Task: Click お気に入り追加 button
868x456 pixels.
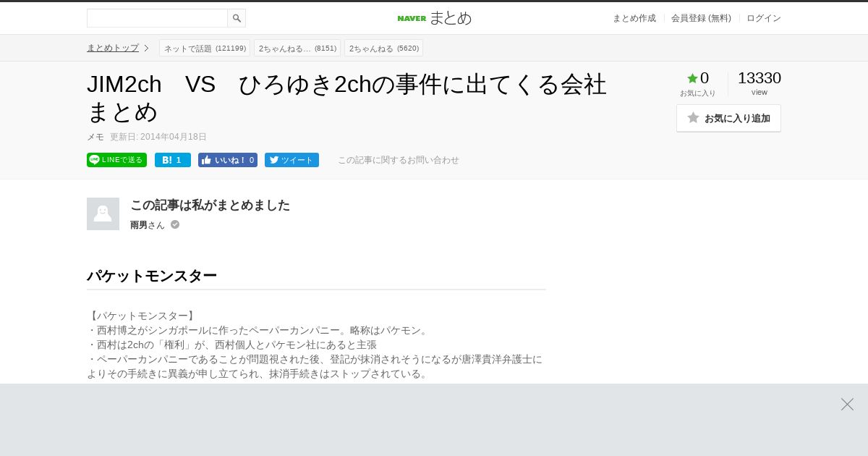Action: (x=728, y=118)
